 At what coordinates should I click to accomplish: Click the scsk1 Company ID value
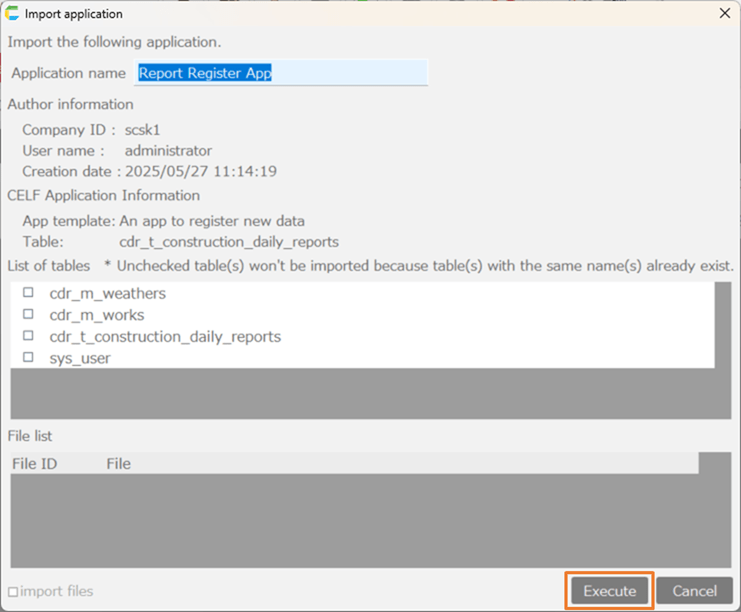coord(144,130)
